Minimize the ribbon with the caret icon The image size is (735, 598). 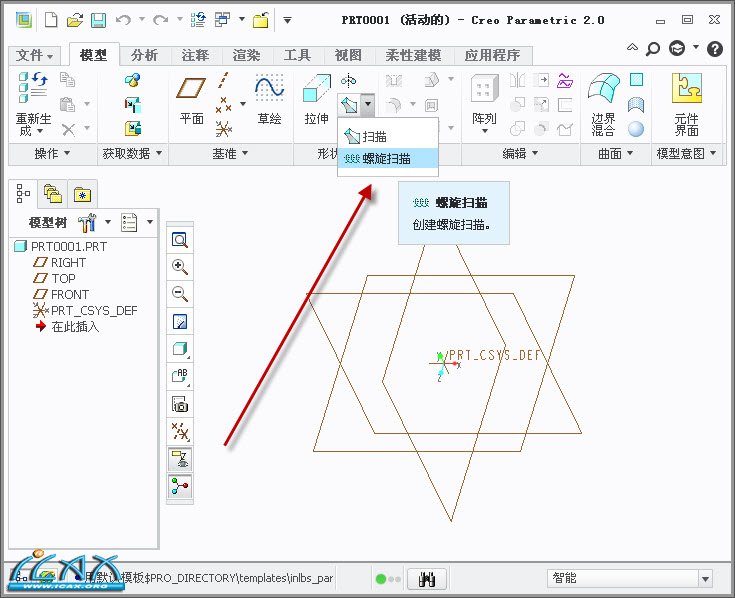pos(632,47)
